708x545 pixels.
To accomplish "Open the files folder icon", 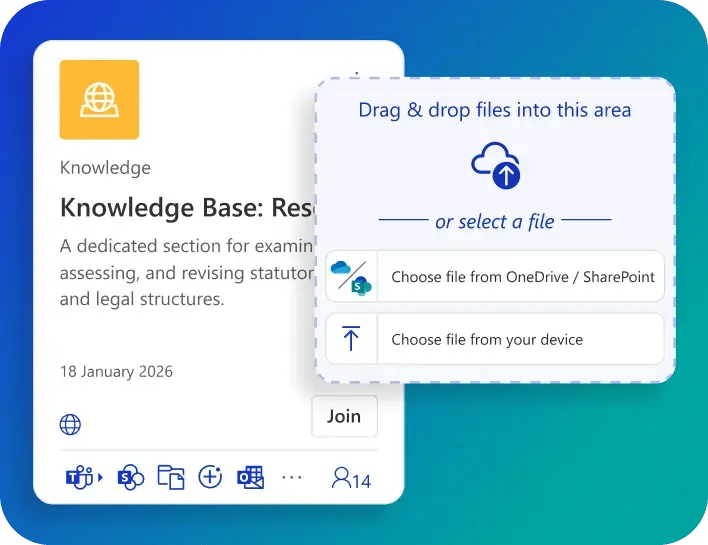I will (x=171, y=477).
